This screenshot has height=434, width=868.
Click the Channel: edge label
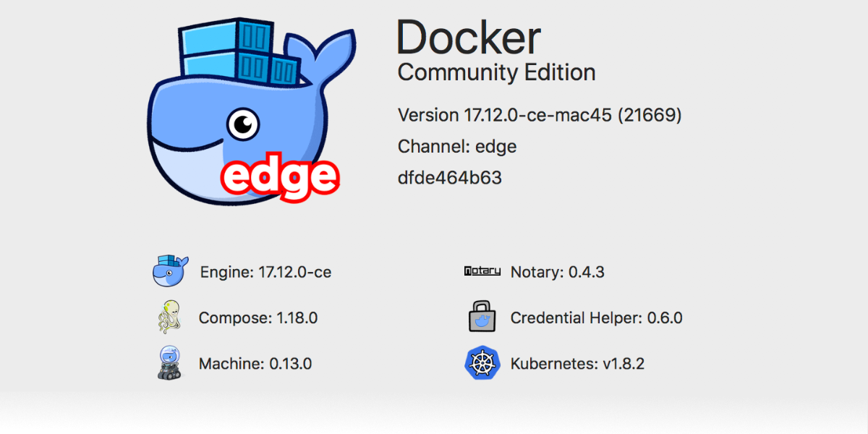(x=457, y=146)
